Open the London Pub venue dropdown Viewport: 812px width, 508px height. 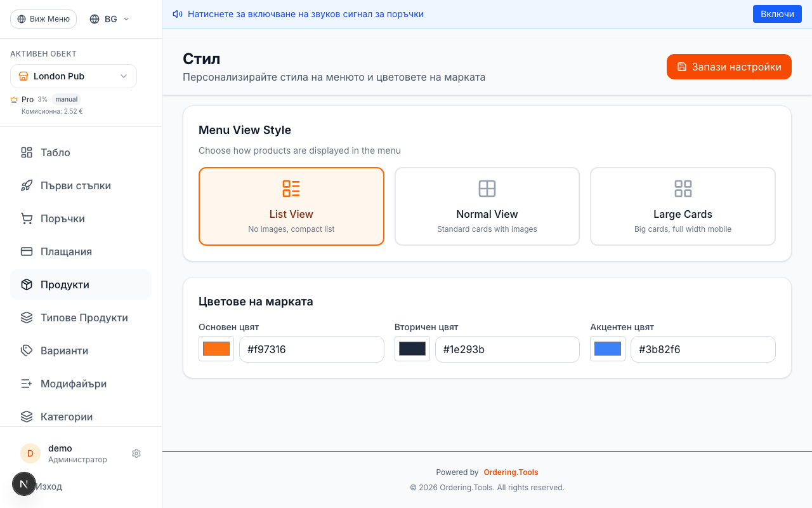[x=74, y=76]
